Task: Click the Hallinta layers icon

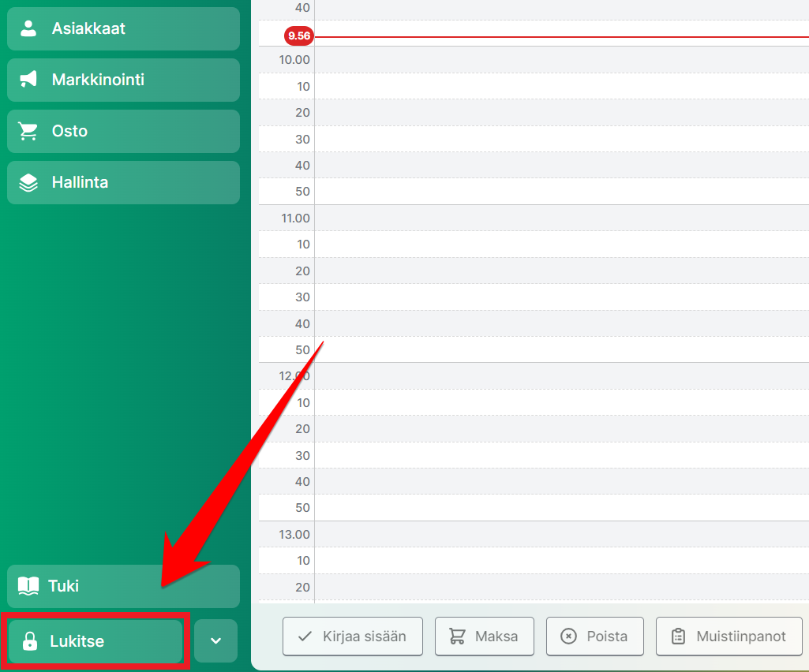Action: [28, 183]
